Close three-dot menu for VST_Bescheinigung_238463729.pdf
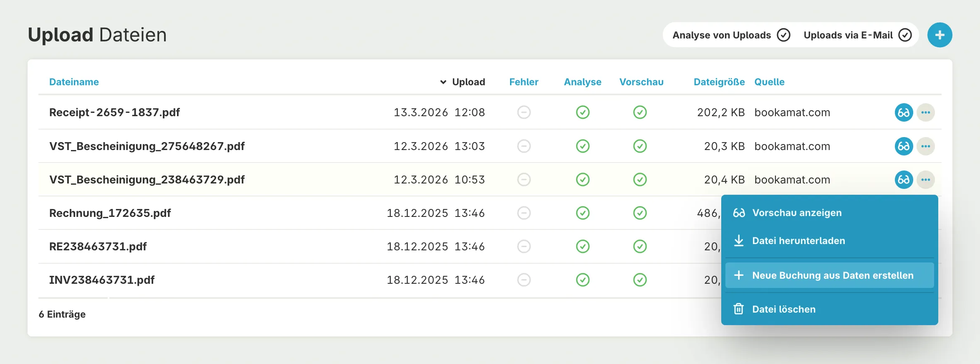The height and width of the screenshot is (364, 980). pyautogui.click(x=925, y=180)
